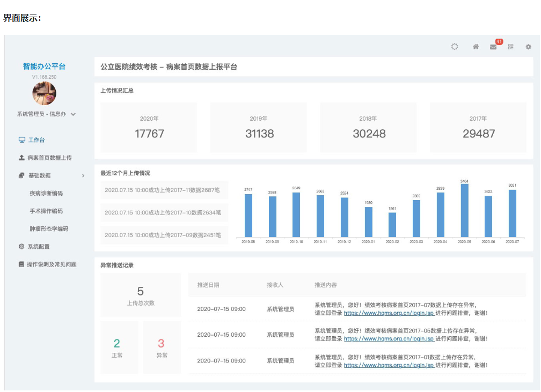Open 系统配置 from the sidebar
The width and height of the screenshot is (541, 392).
tap(38, 247)
